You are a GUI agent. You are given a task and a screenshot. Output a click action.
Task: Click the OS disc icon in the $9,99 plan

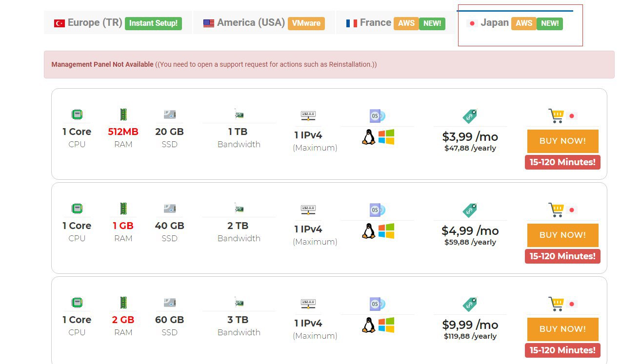pos(377,304)
